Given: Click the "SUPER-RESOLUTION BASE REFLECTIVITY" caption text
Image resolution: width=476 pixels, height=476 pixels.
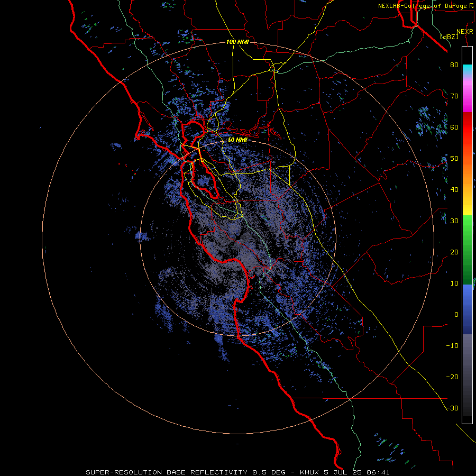Looking at the screenshot, I should coord(167,472).
